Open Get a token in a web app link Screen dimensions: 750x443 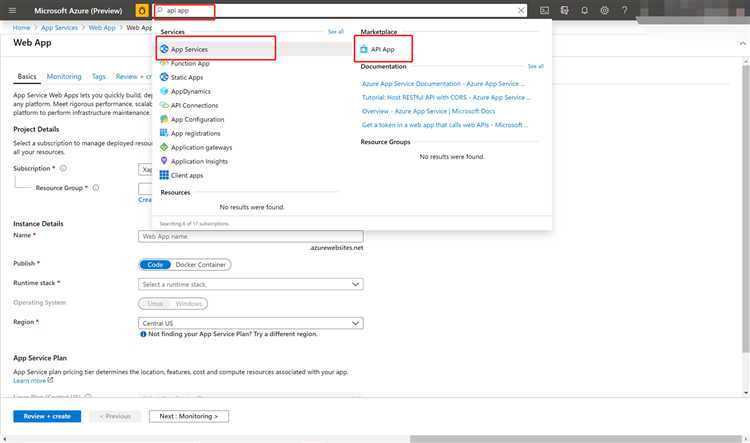[x=445, y=125]
